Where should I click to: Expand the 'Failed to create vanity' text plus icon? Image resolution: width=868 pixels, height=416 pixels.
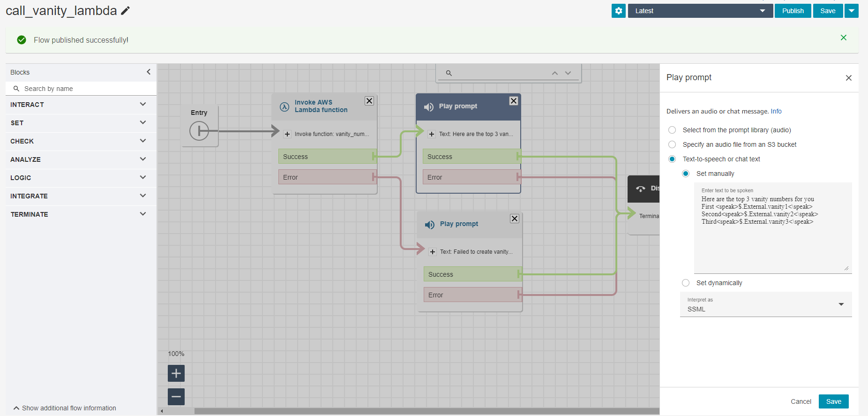[433, 252]
